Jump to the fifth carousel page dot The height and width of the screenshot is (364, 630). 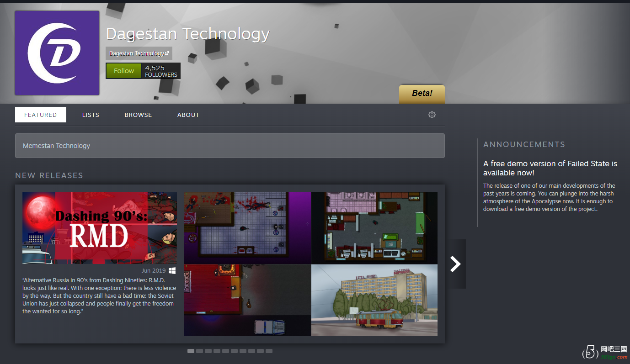[225, 351]
